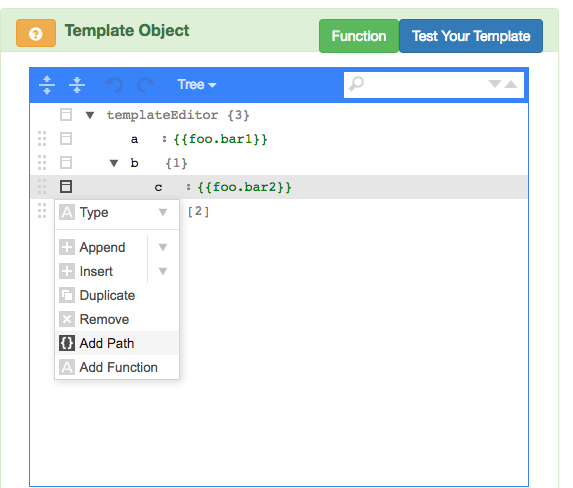Click the redo arrow icon

(x=146, y=85)
